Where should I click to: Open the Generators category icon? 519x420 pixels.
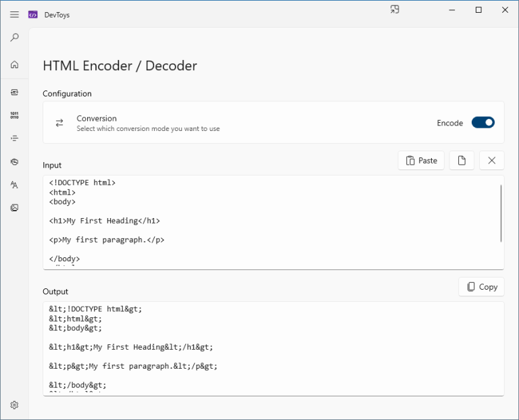tap(14, 161)
